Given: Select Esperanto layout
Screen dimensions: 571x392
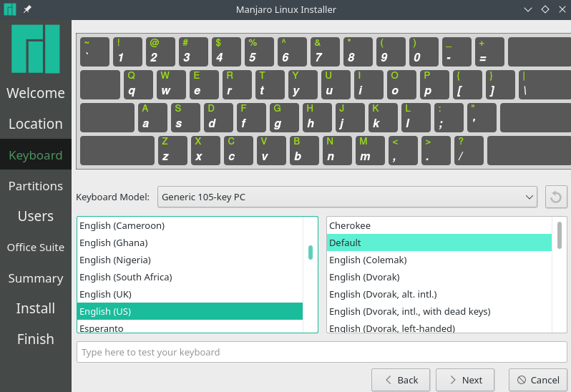Looking at the screenshot, I should pos(190,327).
